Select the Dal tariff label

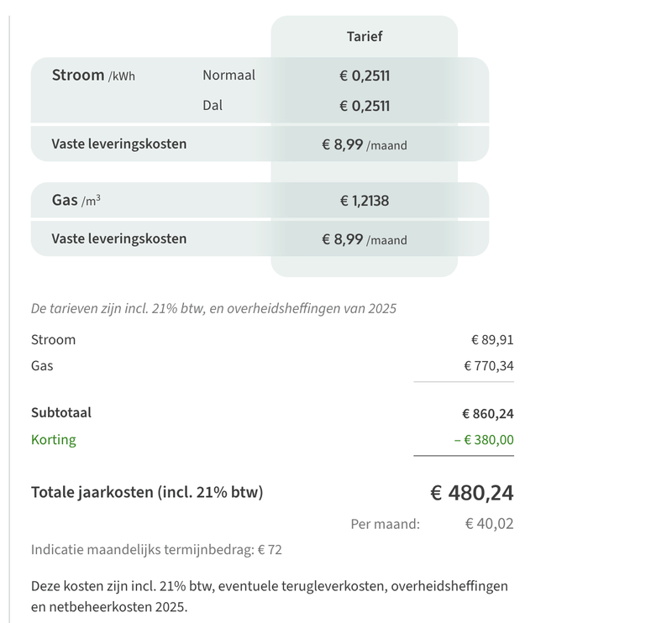point(213,106)
